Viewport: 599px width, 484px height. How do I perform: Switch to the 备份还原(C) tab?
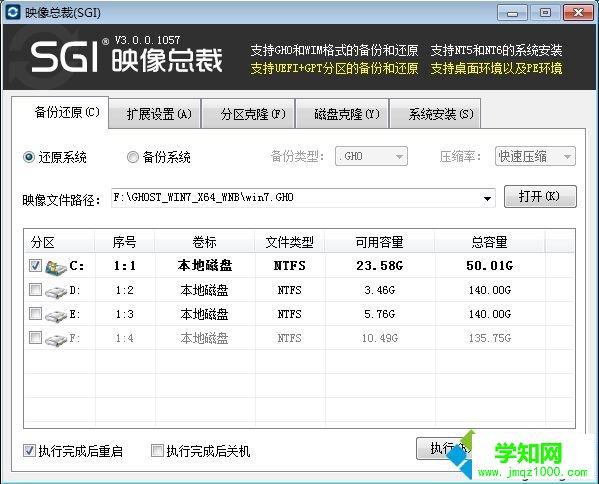tap(60, 112)
